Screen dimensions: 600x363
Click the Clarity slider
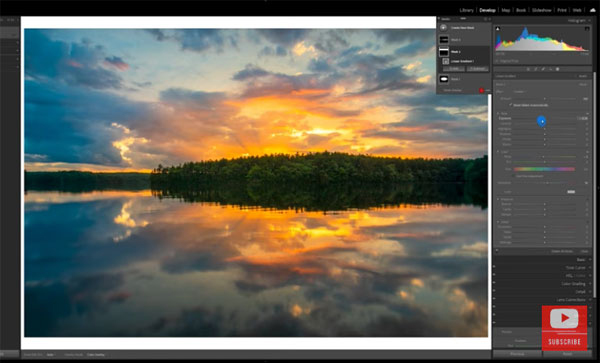[544, 209]
